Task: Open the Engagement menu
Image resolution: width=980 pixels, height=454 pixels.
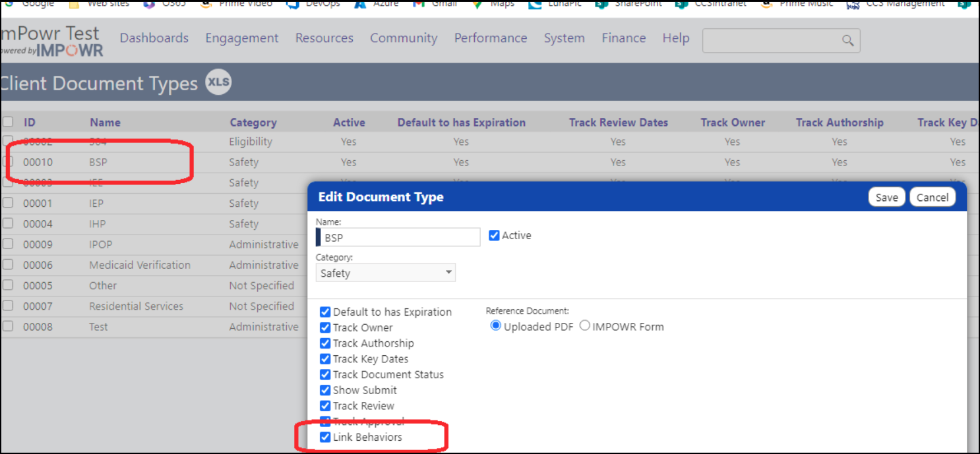Action: pyautogui.click(x=242, y=38)
